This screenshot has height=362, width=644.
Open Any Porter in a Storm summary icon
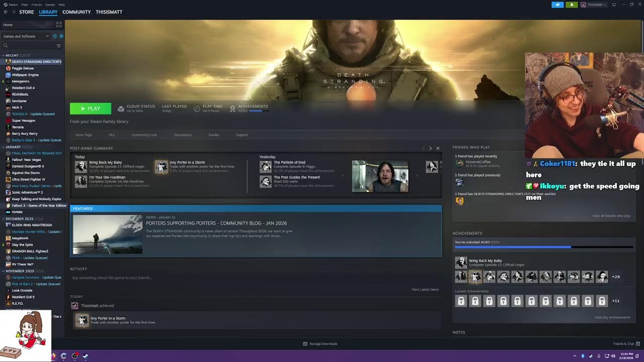click(x=161, y=166)
